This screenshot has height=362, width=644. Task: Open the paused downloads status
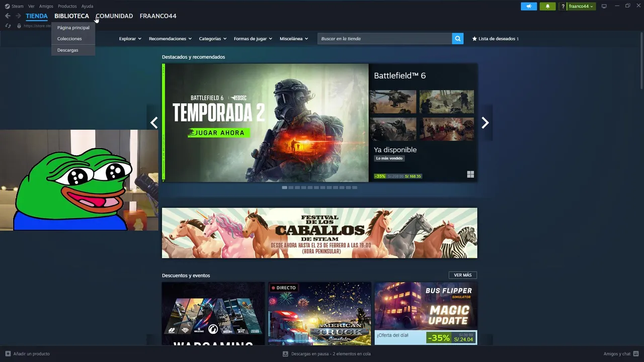(x=327, y=353)
